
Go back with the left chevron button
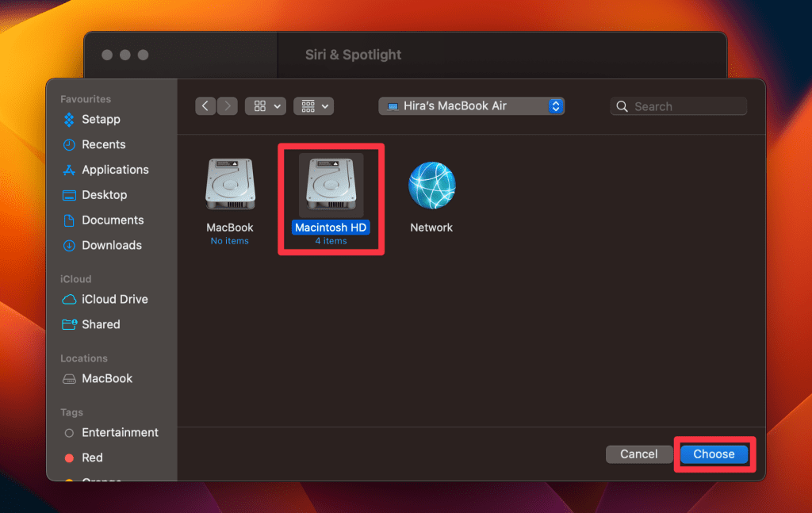(205, 106)
